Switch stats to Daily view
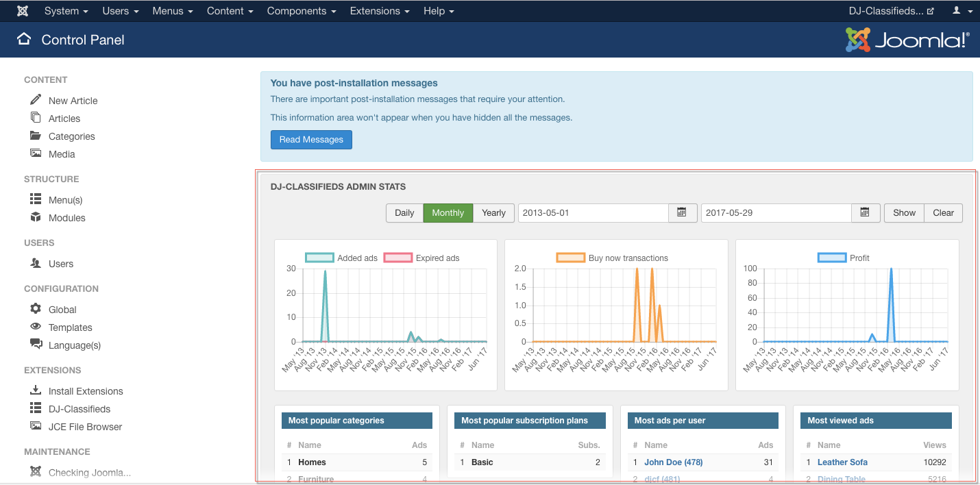This screenshot has height=485, width=980. click(x=404, y=213)
